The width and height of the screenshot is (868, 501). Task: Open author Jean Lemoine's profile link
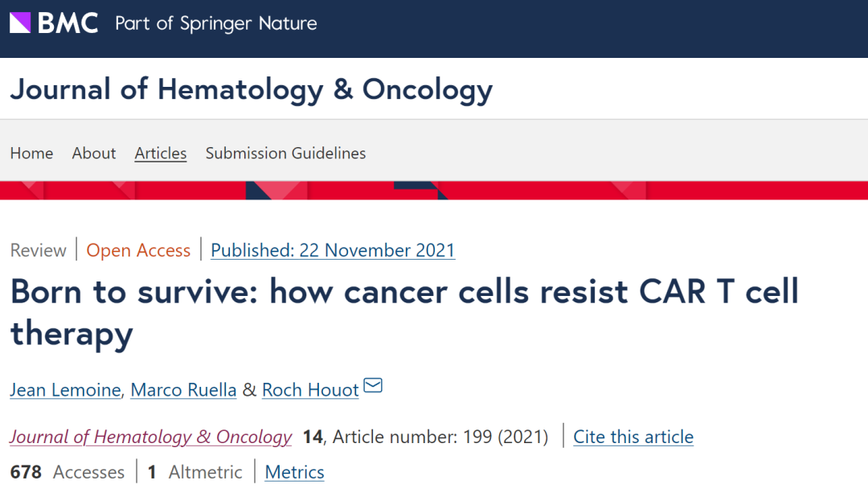click(65, 390)
